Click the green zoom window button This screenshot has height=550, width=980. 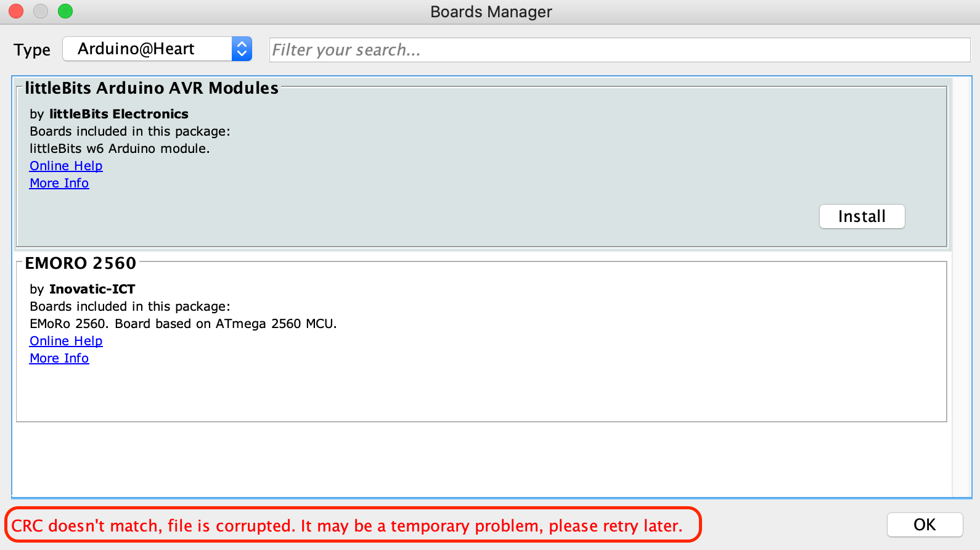(x=65, y=11)
